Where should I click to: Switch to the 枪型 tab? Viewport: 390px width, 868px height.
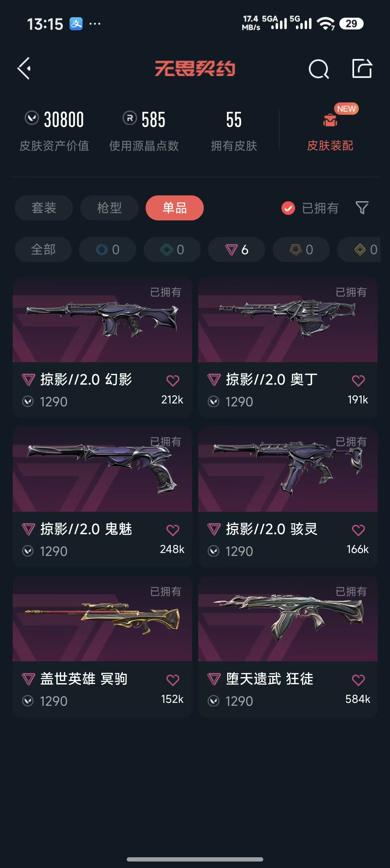(x=110, y=208)
